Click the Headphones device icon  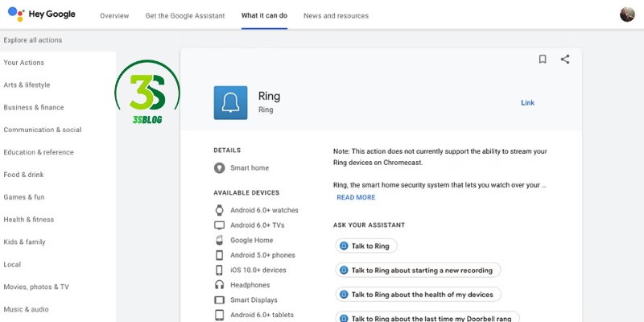click(219, 285)
